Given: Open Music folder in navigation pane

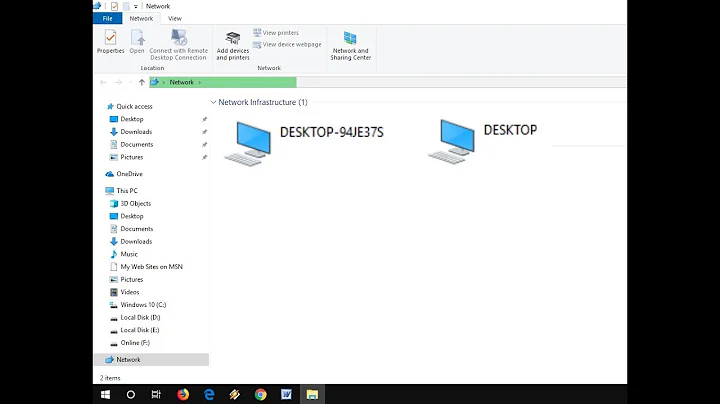Looking at the screenshot, I should (x=129, y=254).
